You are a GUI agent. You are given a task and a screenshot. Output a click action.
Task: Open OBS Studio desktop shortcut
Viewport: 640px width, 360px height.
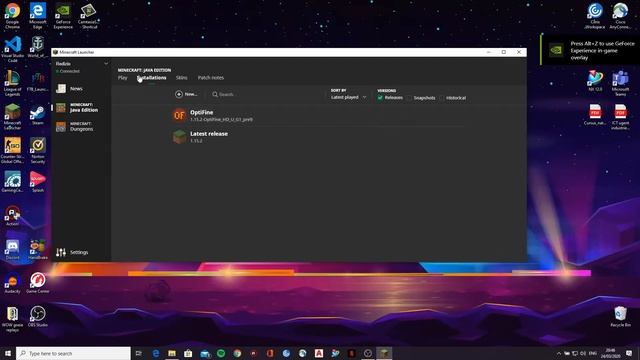38,317
